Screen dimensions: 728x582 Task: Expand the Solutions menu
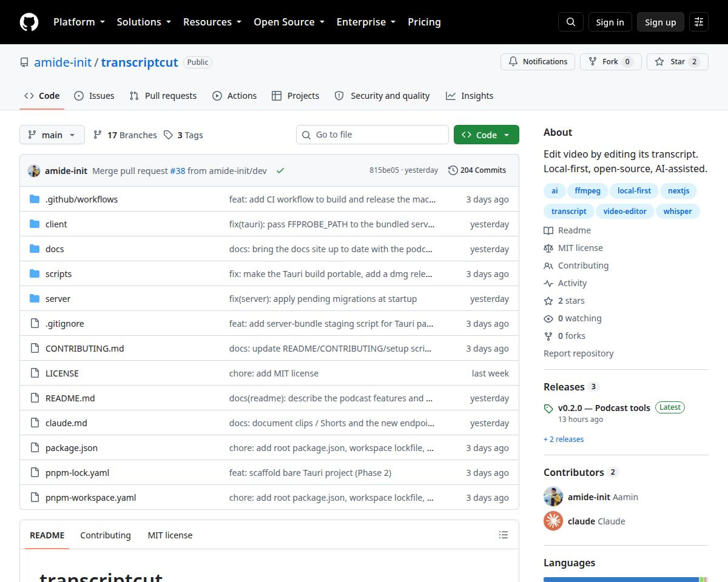coord(144,22)
